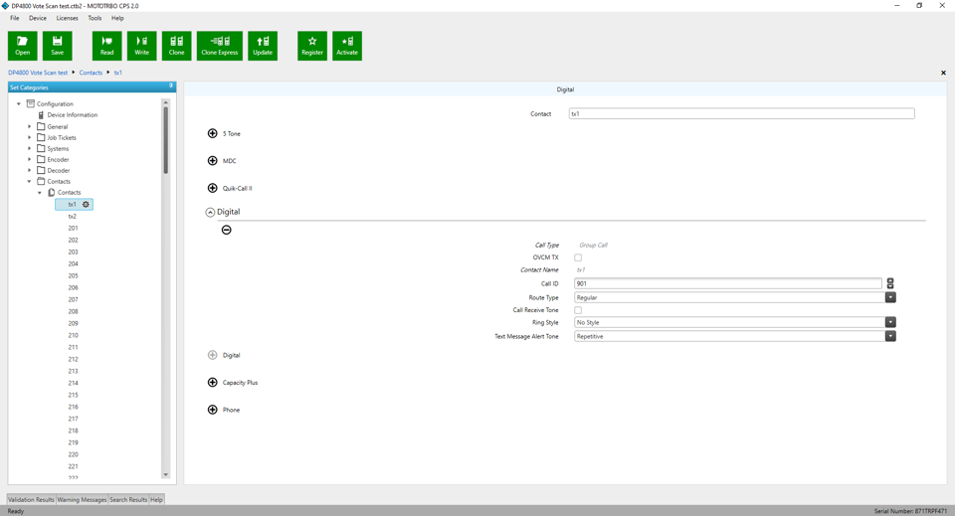
Task: Open the Route Type dropdown
Action: pyautogui.click(x=890, y=297)
